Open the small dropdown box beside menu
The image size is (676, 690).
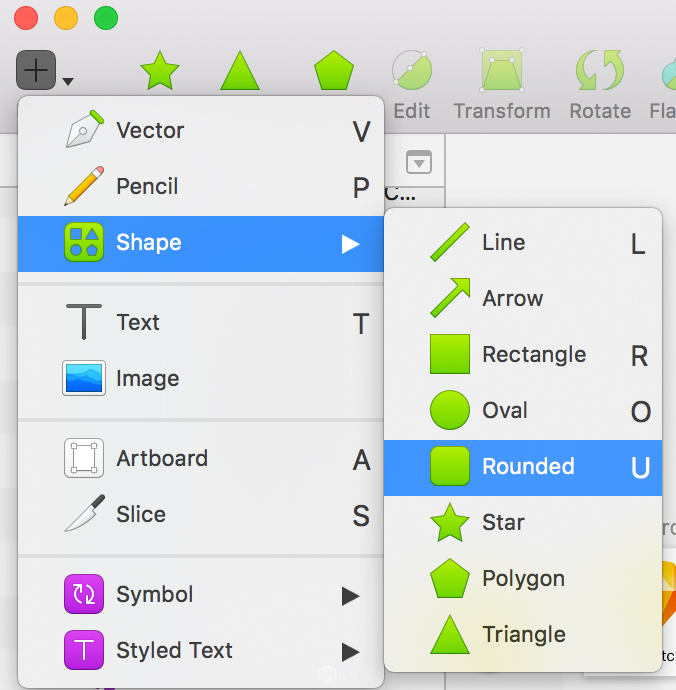click(x=419, y=162)
